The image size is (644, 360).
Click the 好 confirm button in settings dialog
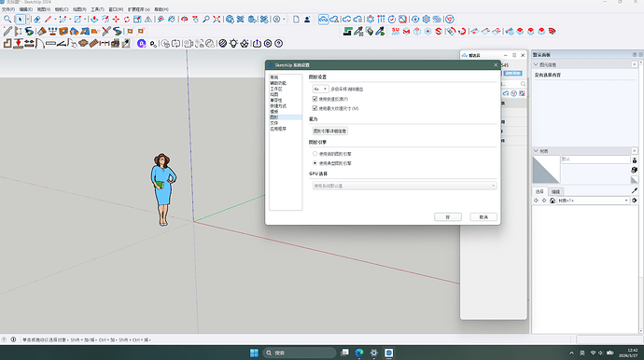[x=448, y=217]
